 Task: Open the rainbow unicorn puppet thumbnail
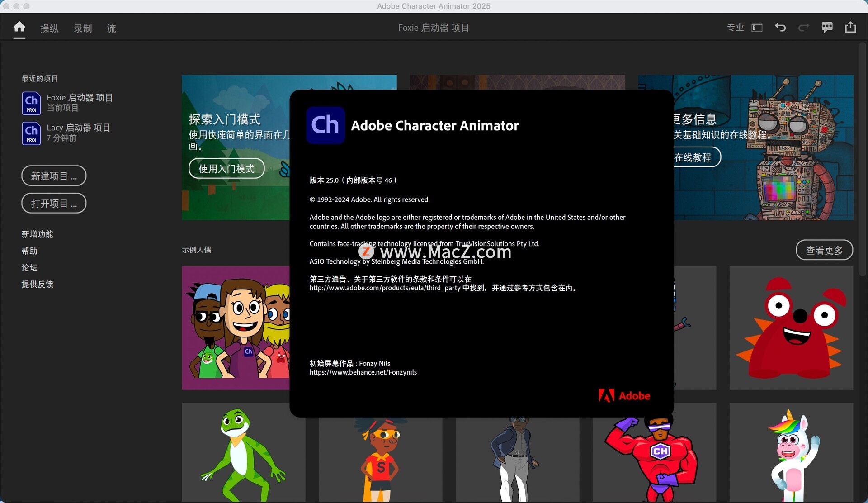[791, 452]
